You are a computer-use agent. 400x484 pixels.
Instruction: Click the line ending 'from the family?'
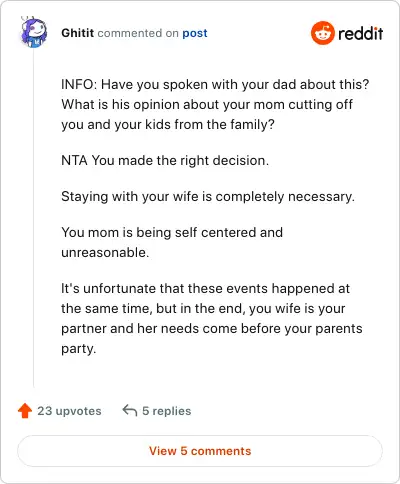(168, 125)
